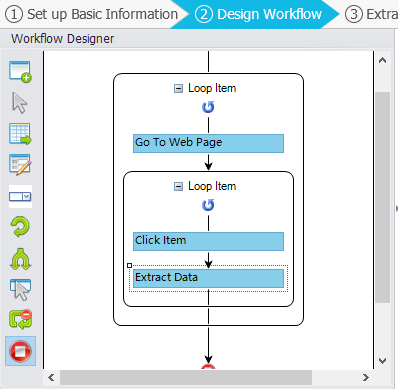Image resolution: width=398 pixels, height=389 pixels.
Task: Click the red end node at workflow bottom
Action: click(208, 367)
